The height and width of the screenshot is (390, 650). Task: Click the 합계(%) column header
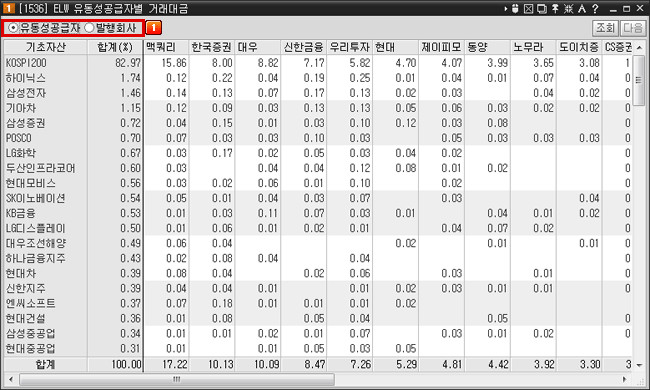tap(115, 47)
